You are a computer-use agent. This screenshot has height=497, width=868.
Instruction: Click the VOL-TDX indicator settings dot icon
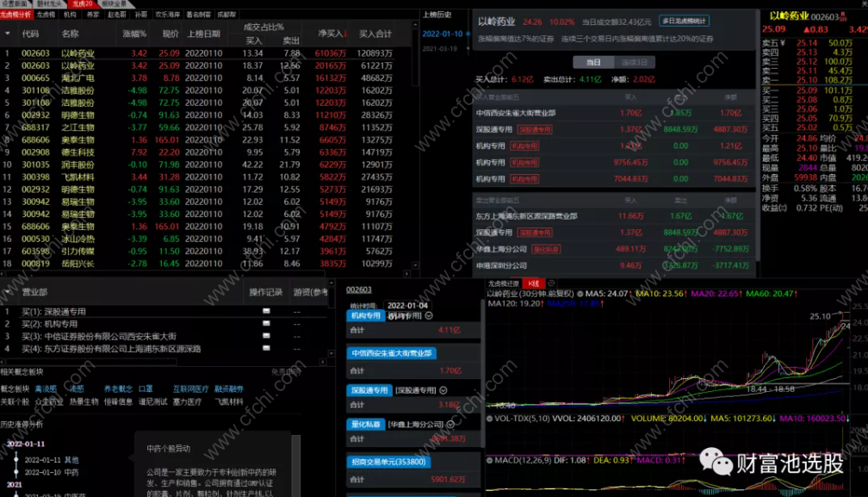[489, 419]
